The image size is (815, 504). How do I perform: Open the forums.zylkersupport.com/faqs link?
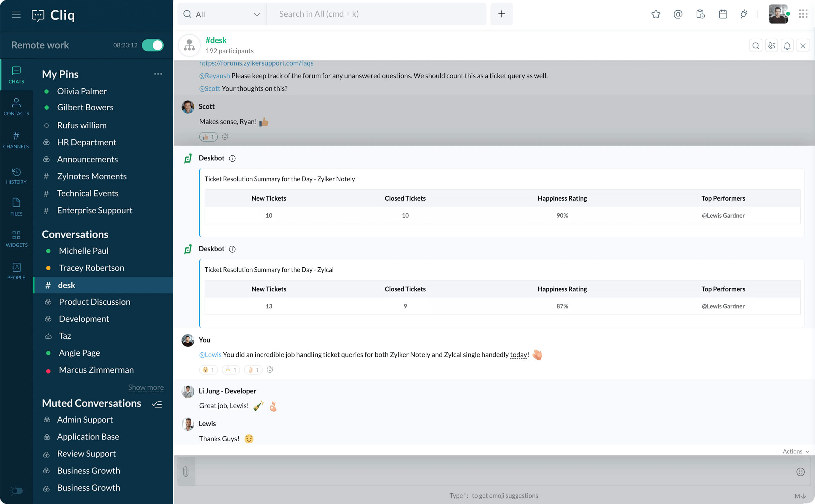(256, 63)
